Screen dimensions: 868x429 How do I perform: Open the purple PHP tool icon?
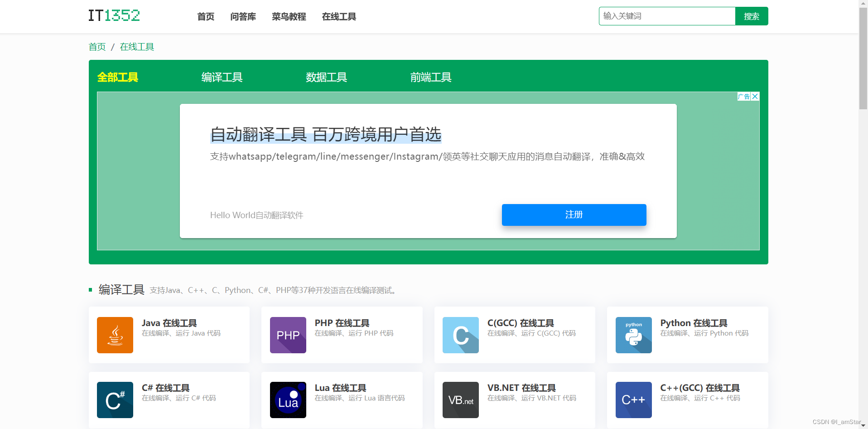click(288, 335)
